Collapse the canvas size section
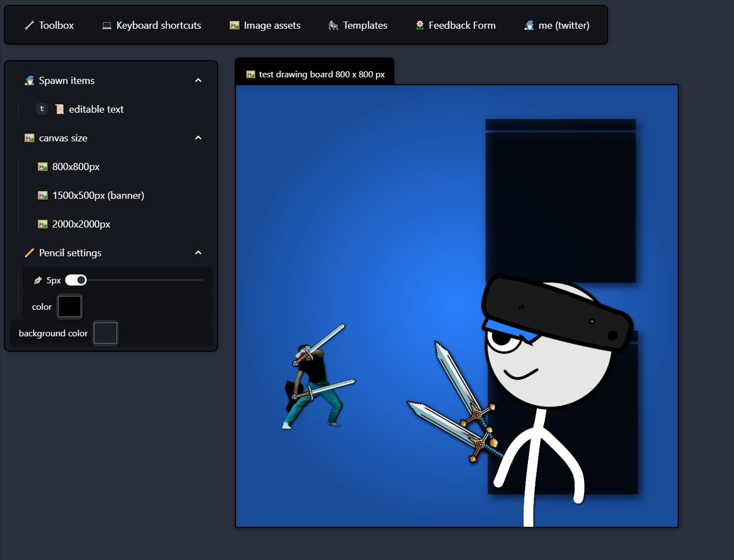734x560 pixels. [x=198, y=138]
